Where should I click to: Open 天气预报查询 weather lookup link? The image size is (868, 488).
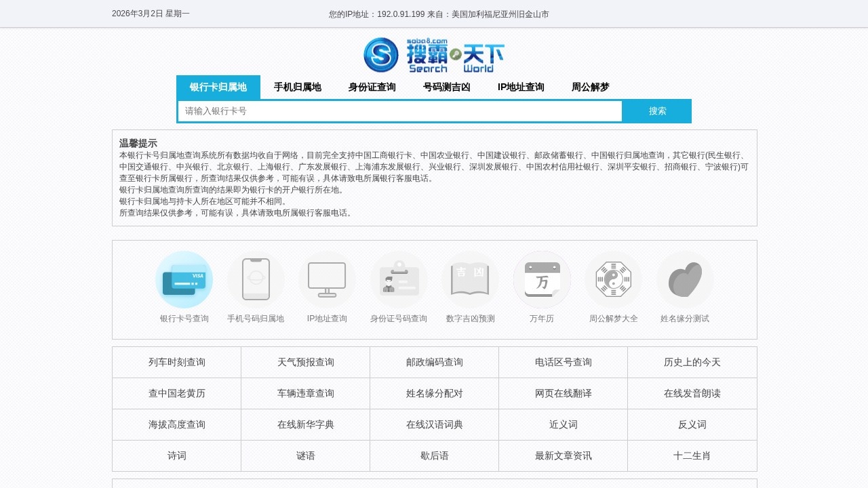coord(304,362)
